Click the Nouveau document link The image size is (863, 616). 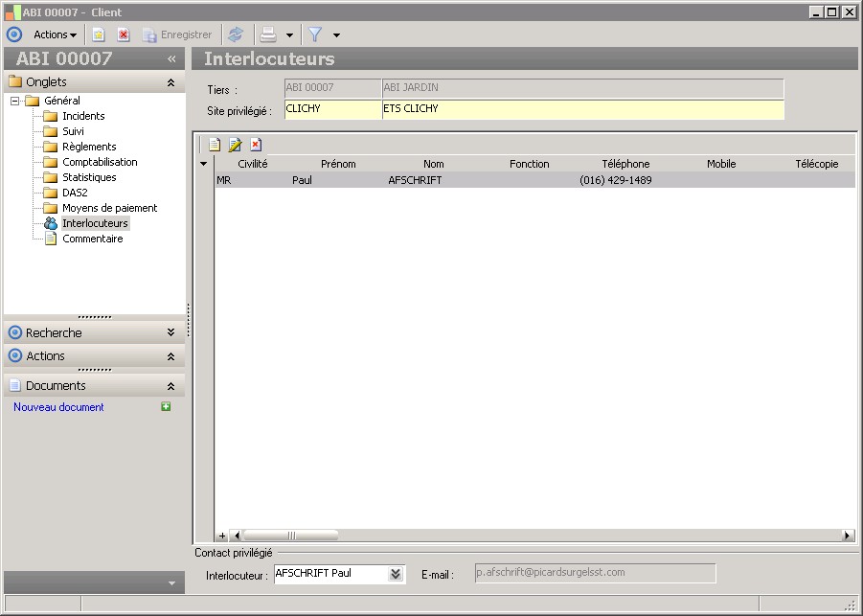(x=58, y=407)
